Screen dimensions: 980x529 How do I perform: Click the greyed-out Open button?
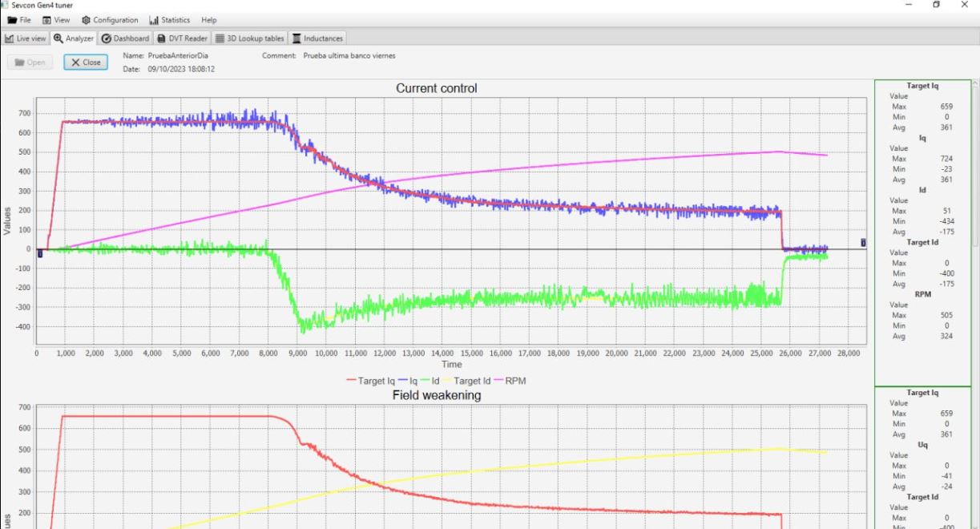coord(30,63)
